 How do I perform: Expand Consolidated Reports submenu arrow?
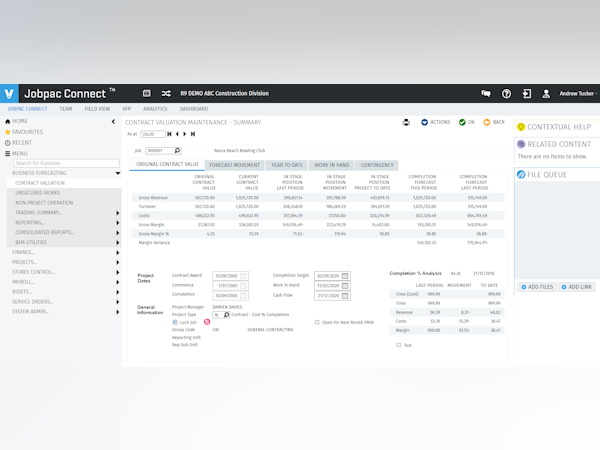[x=117, y=233]
